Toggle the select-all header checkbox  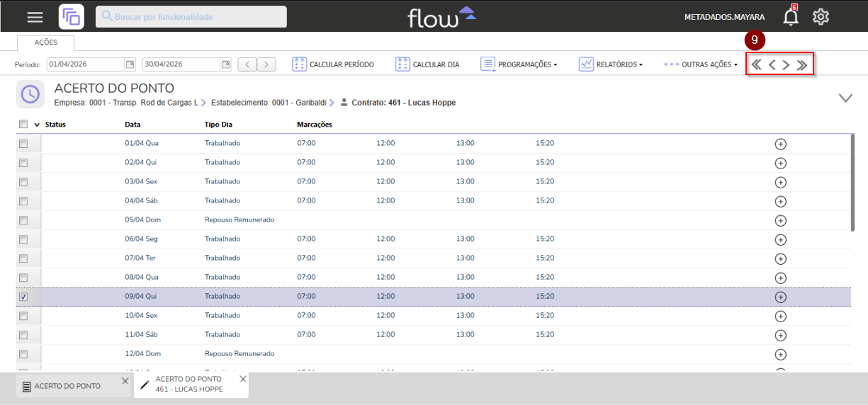coord(23,124)
